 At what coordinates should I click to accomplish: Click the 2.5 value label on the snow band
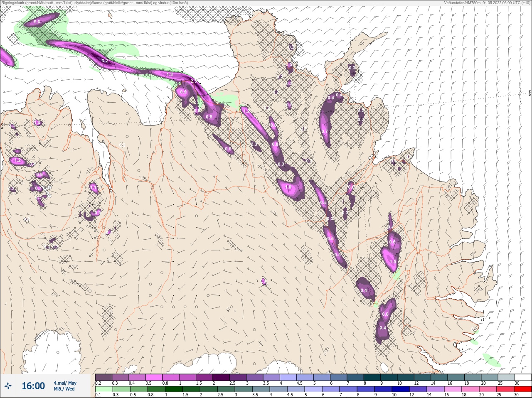point(193,81)
